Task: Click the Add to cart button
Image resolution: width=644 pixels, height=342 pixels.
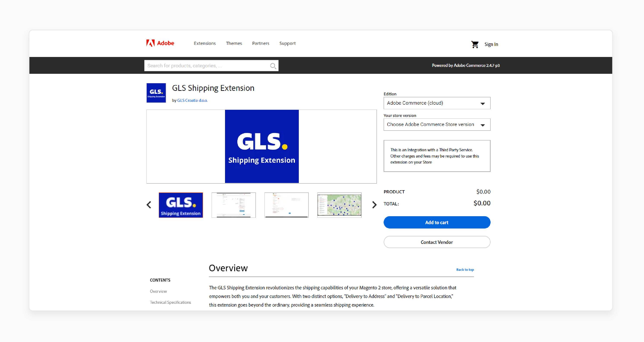Action: pyautogui.click(x=437, y=222)
